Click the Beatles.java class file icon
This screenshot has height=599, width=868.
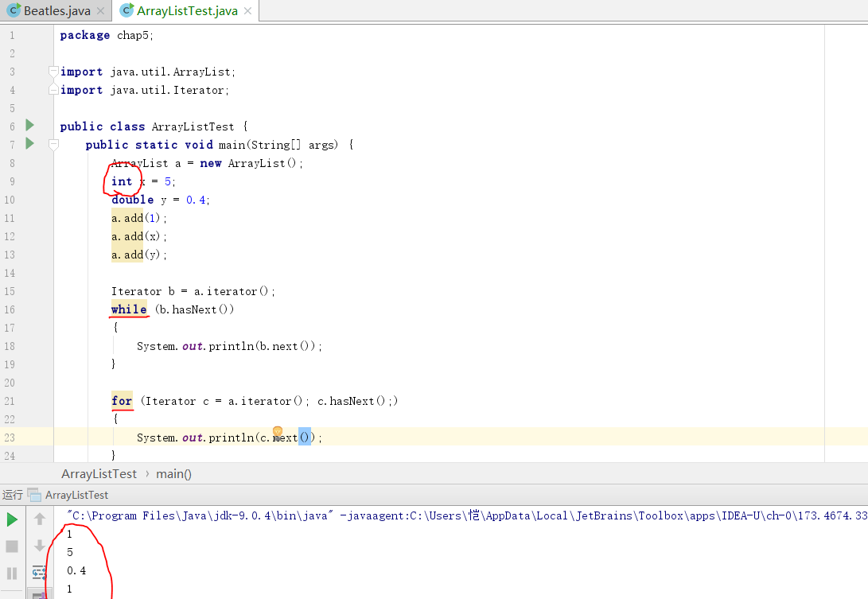[x=14, y=10]
